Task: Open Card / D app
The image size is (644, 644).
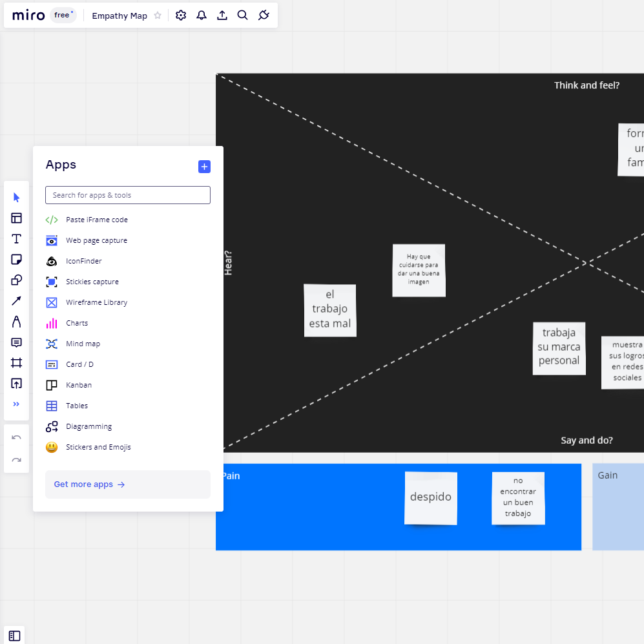Action: (128, 364)
